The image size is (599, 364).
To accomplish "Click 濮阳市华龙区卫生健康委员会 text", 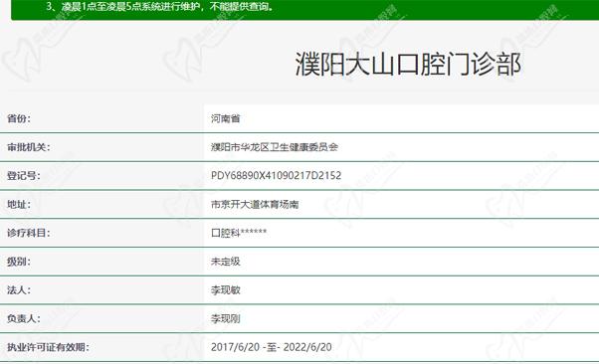I will 275,147.
